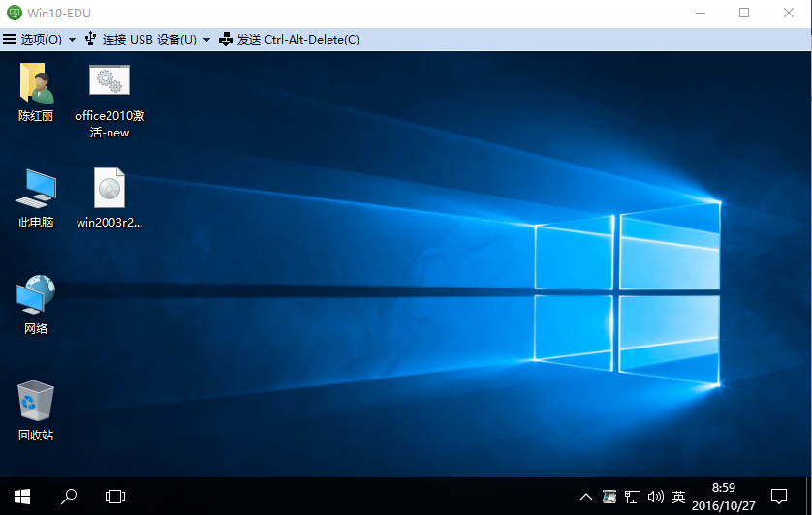Open the clock showing 8:59

point(724,488)
